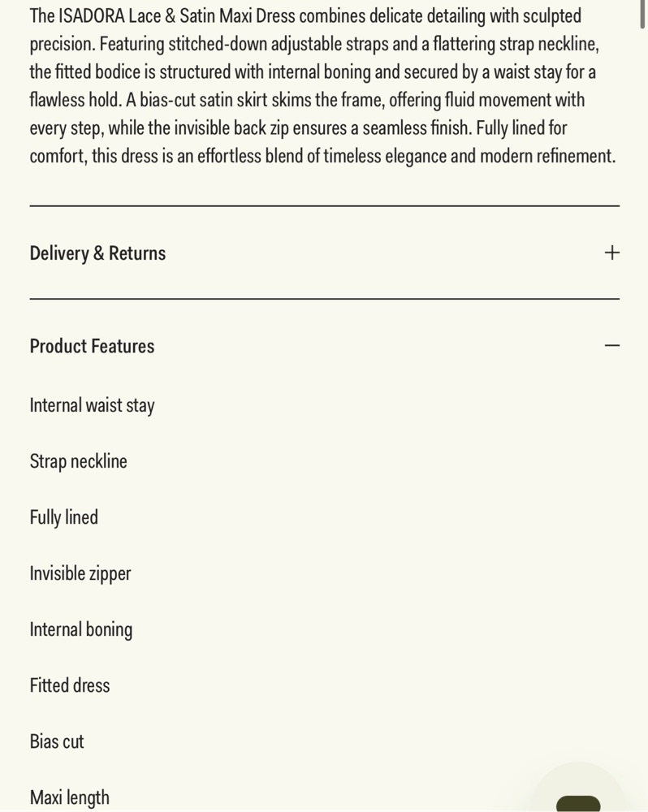Select the Strap neckline feature line
Image resolution: width=648 pixels, height=812 pixels.
[78, 461]
